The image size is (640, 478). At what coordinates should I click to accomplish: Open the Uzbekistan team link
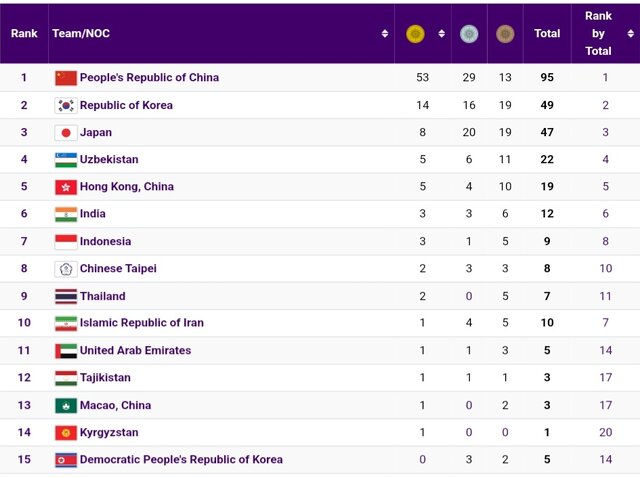[109, 160]
